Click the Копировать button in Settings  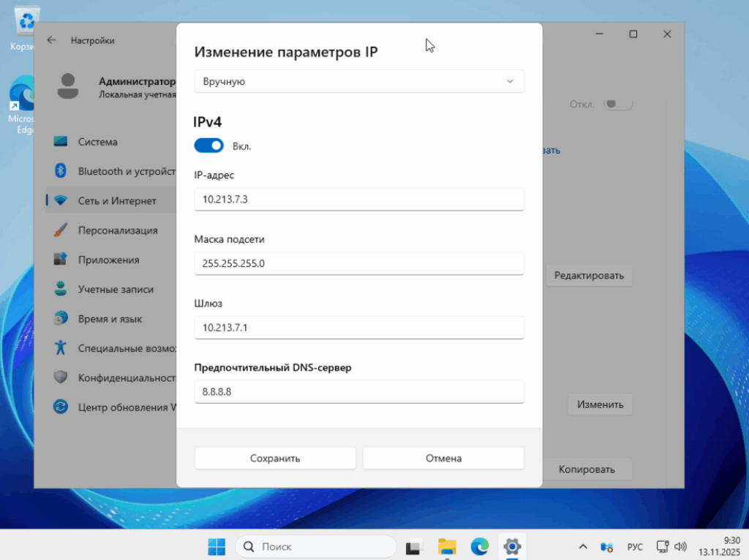pyautogui.click(x=587, y=469)
